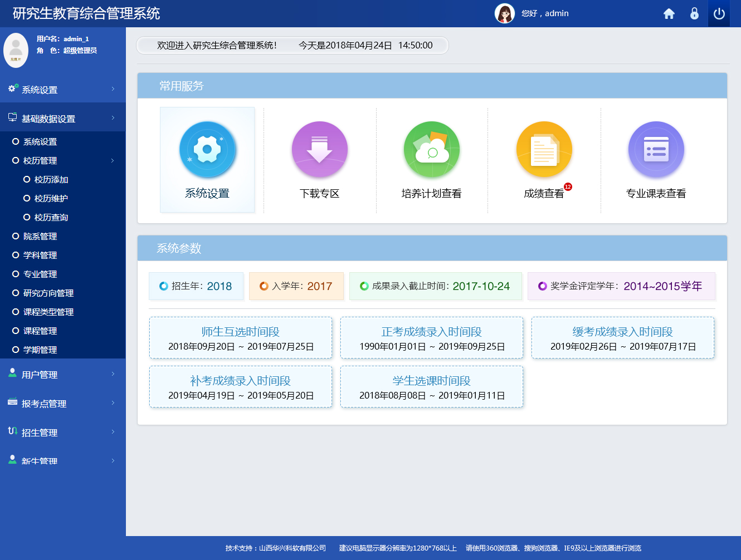
Task: Click the home icon in top bar
Action: (x=669, y=14)
